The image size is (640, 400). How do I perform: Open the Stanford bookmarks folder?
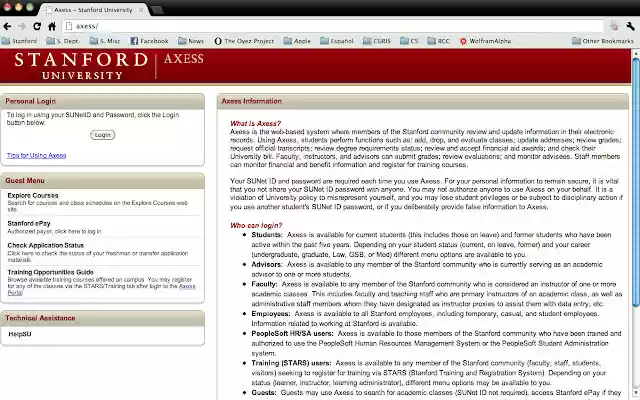tap(19, 41)
